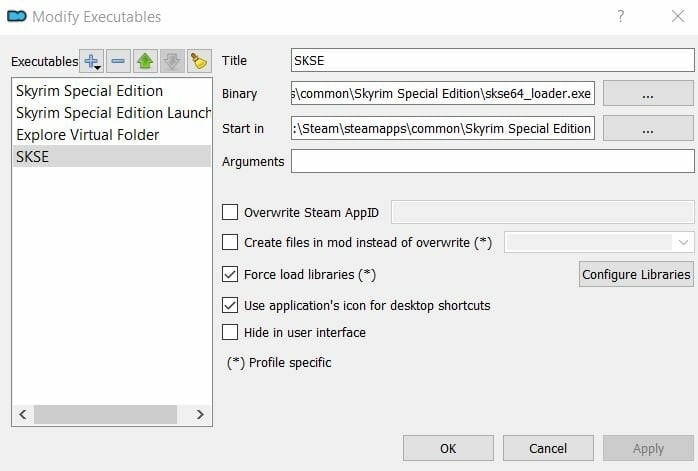Browse for Binary file path
698x471 pixels.
[x=648, y=93]
